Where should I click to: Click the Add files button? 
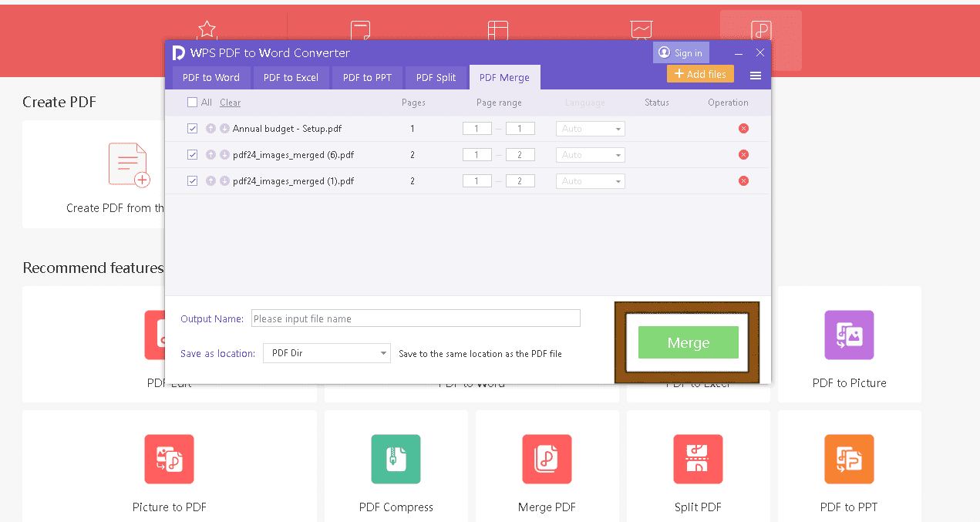[700, 74]
